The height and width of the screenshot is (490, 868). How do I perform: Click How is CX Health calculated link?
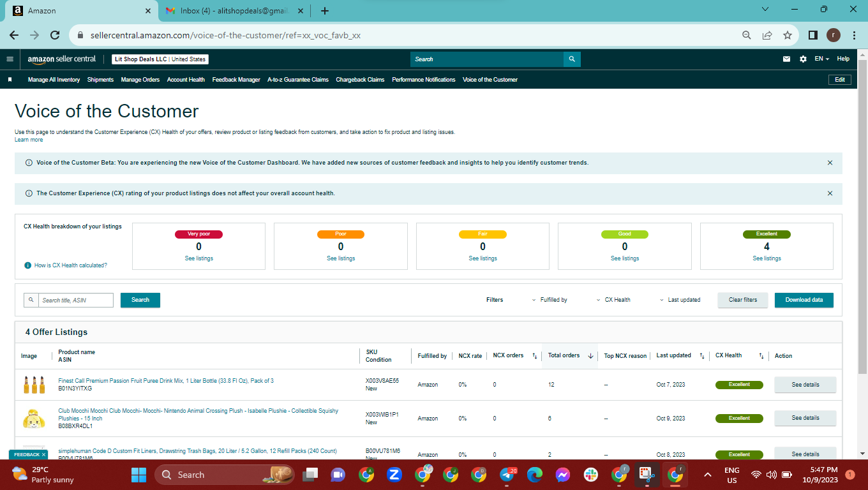pyautogui.click(x=71, y=265)
